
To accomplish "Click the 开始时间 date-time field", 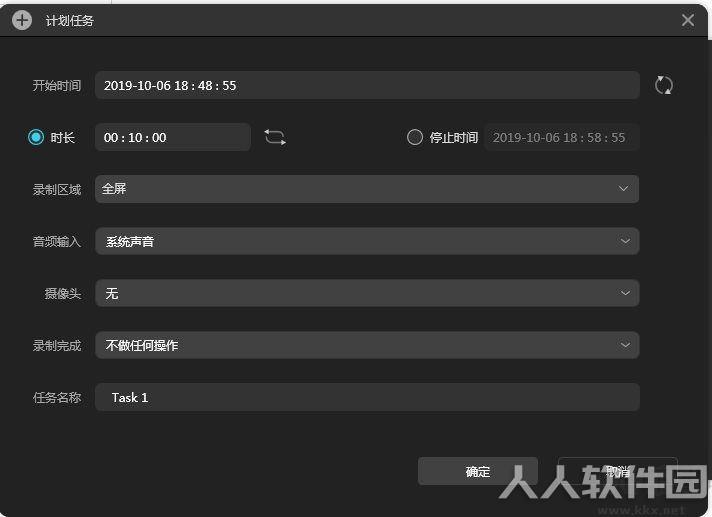I will coord(367,85).
